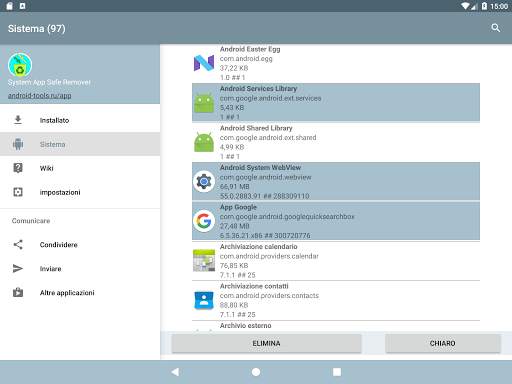
Task: Click the Installato download icon
Action: pos(18,120)
